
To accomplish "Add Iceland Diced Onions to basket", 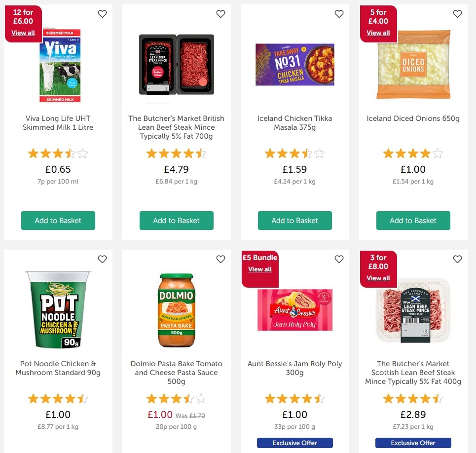I will [x=413, y=221].
